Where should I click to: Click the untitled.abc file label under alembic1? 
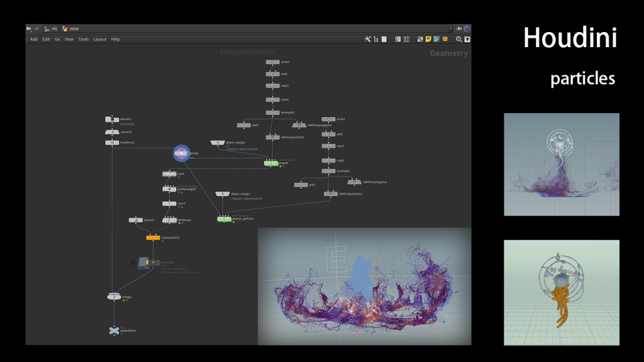coord(127,124)
